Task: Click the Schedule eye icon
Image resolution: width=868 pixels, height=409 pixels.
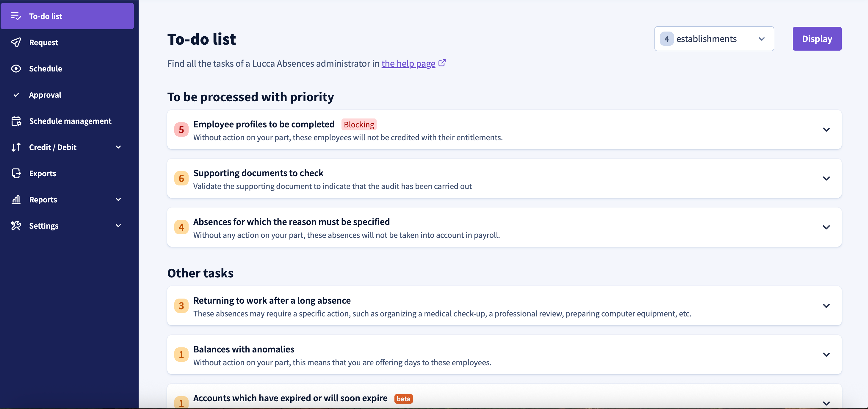Action: pyautogui.click(x=16, y=68)
